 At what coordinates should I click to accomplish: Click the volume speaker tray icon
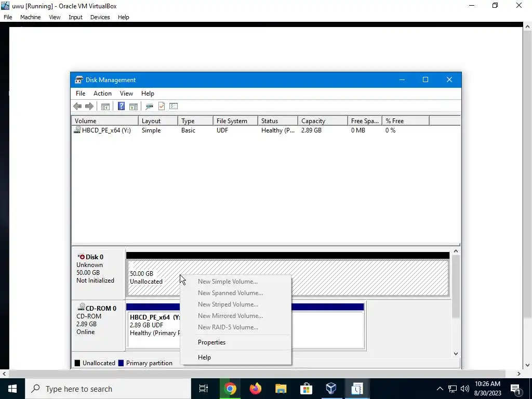click(465, 389)
